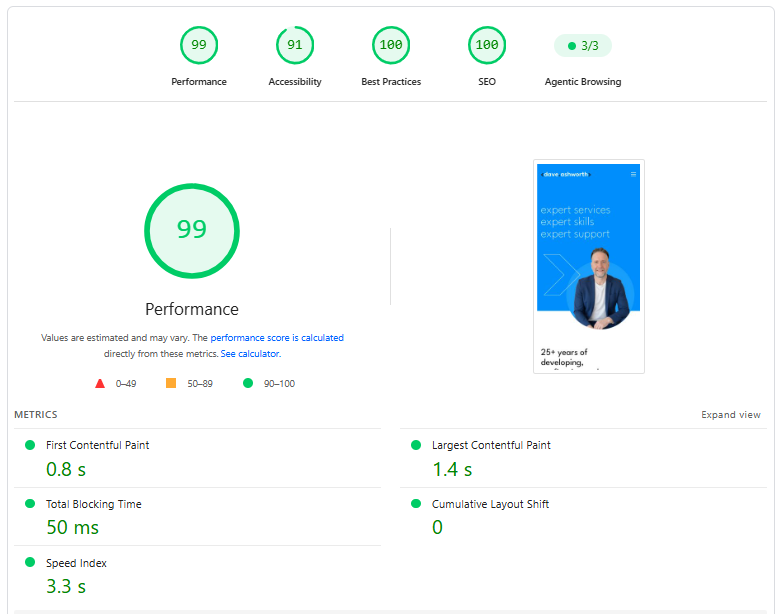This screenshot has height=614, width=781.
Task: Click the Total Blocking Time metric label
Action: [94, 504]
